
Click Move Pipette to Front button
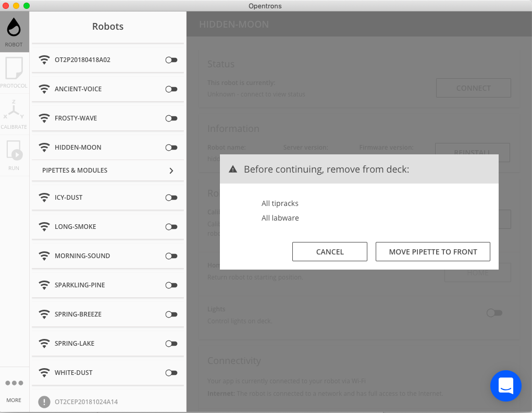pos(433,252)
